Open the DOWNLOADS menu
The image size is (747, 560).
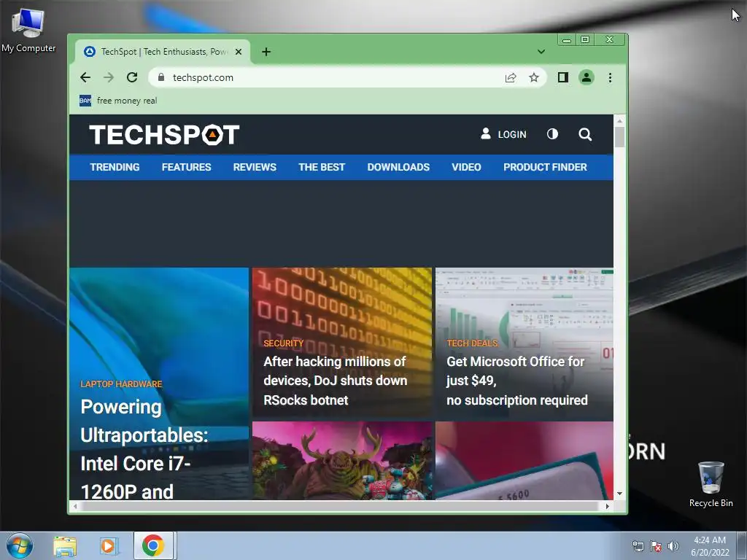click(x=398, y=167)
